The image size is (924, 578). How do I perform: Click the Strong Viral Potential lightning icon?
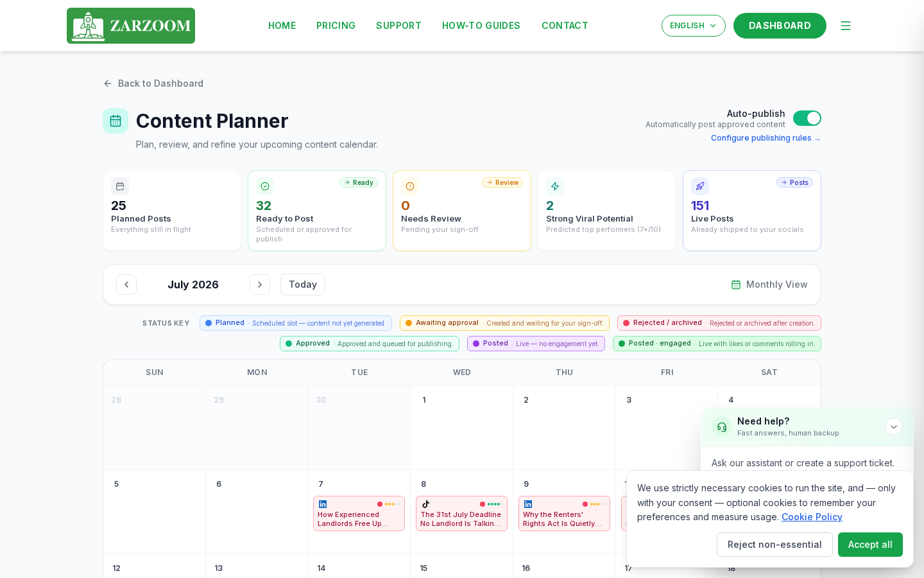pos(555,186)
